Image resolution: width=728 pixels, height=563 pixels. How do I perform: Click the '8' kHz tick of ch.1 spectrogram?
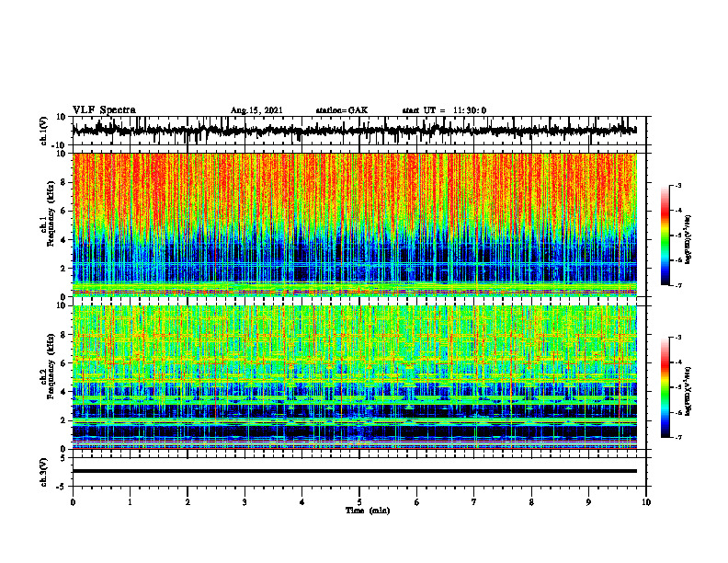[63, 182]
